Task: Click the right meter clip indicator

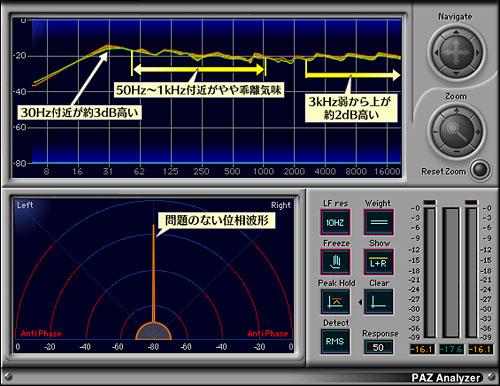Action: coord(471,202)
